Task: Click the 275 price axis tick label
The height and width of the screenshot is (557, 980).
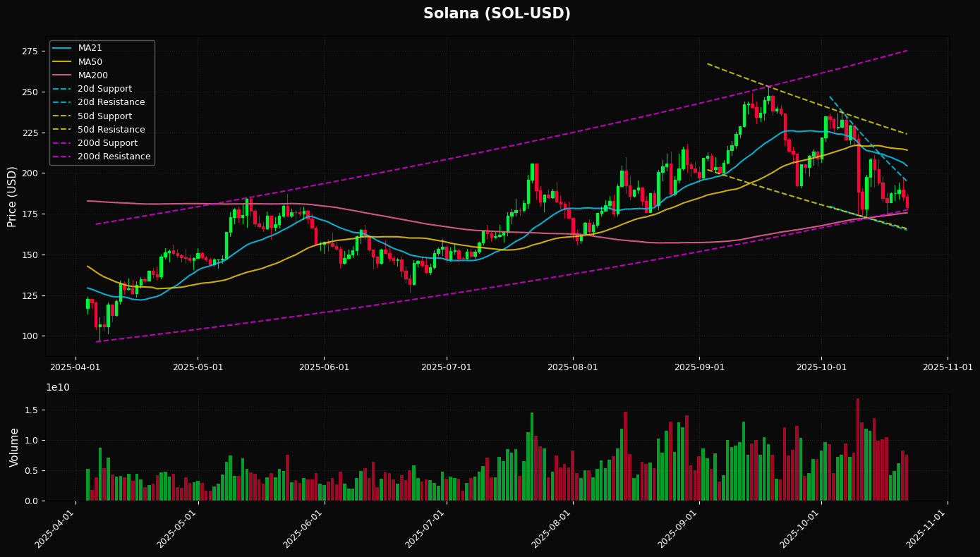Action: (x=30, y=51)
